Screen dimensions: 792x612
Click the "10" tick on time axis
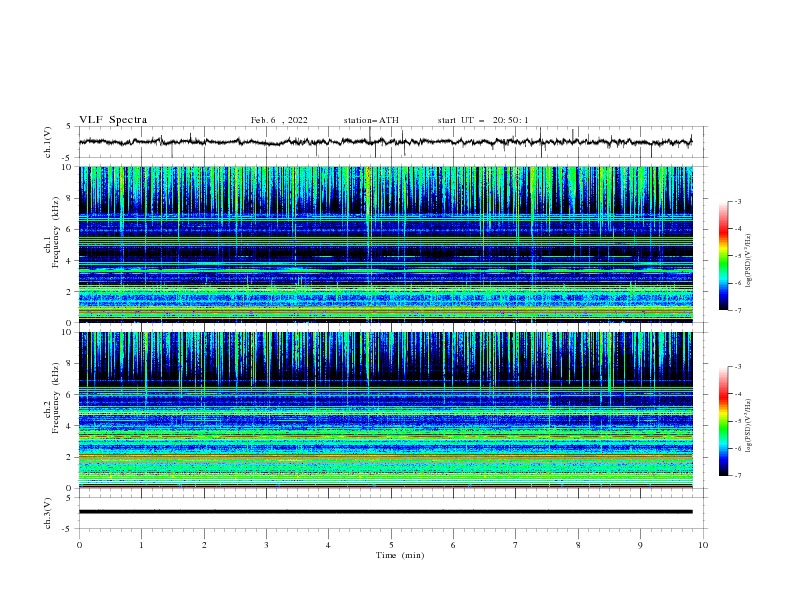coord(703,545)
